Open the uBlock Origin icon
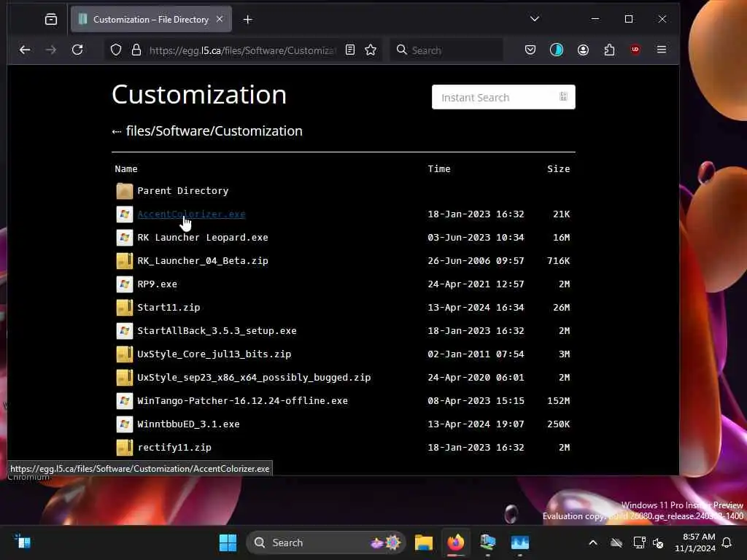This screenshot has width=747, height=560. (x=635, y=50)
